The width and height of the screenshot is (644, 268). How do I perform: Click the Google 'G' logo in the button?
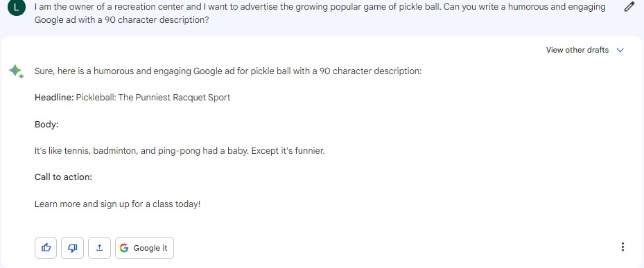(124, 248)
